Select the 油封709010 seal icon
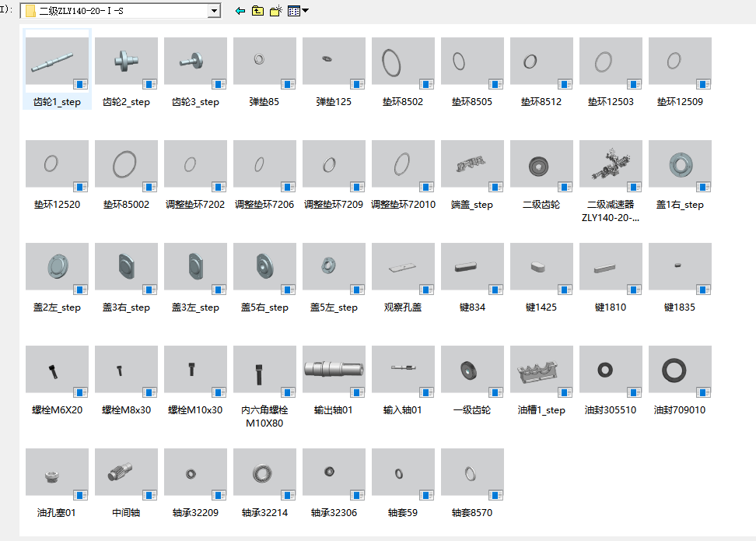The image size is (756, 541). 681,372
